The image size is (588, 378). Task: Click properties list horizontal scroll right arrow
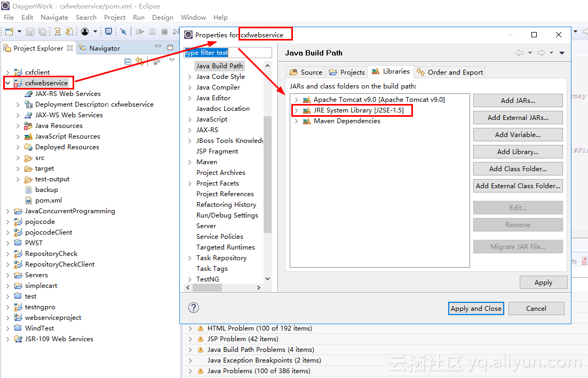pyautogui.click(x=258, y=287)
